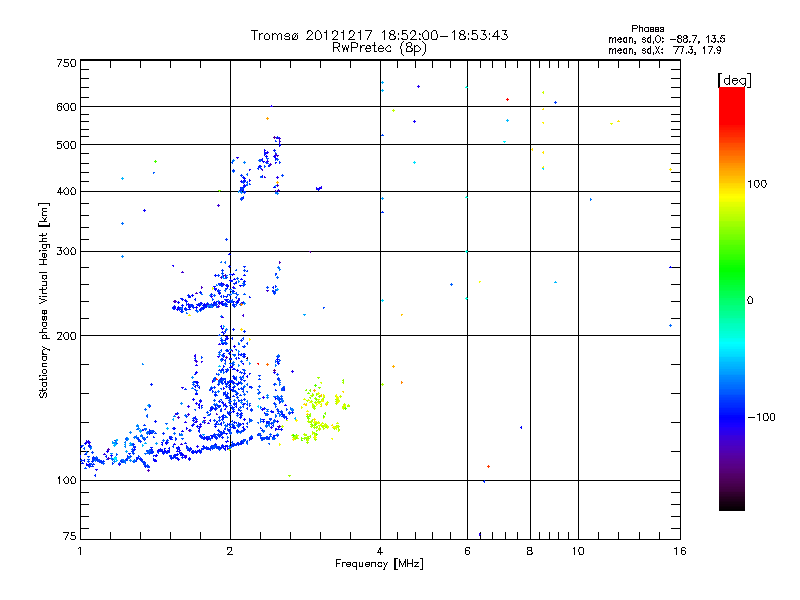Click the 'RwPretec (8p)' subtitle
This screenshot has height=600, width=800.
379,48
